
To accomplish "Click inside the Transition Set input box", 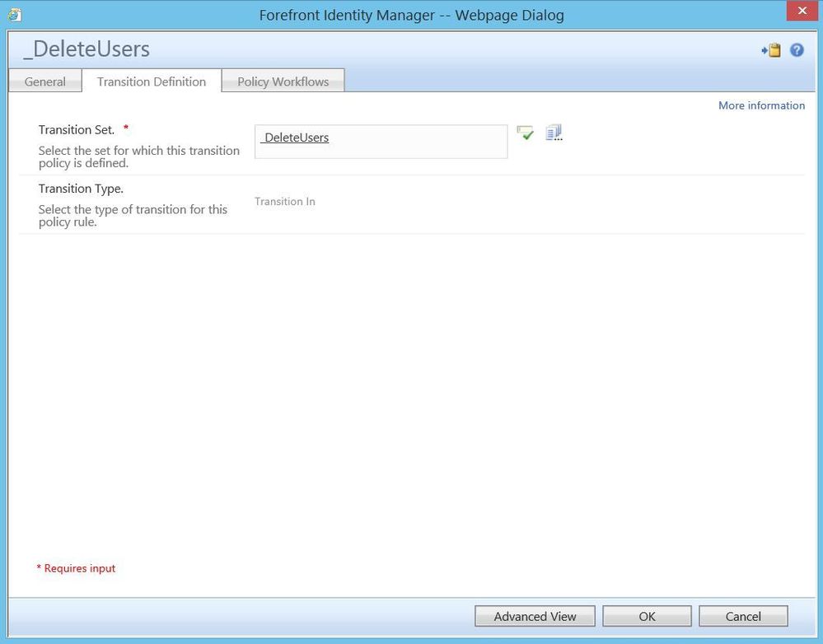I will (x=381, y=142).
